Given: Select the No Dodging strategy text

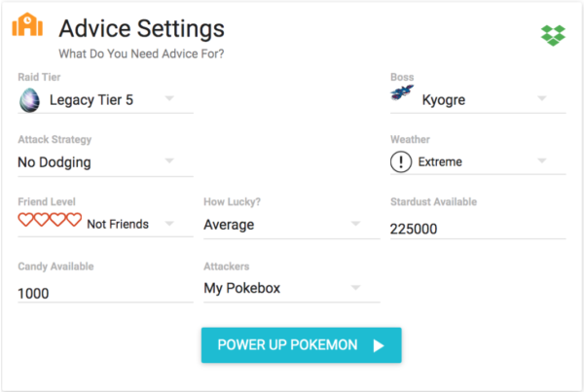Looking at the screenshot, I should [55, 162].
